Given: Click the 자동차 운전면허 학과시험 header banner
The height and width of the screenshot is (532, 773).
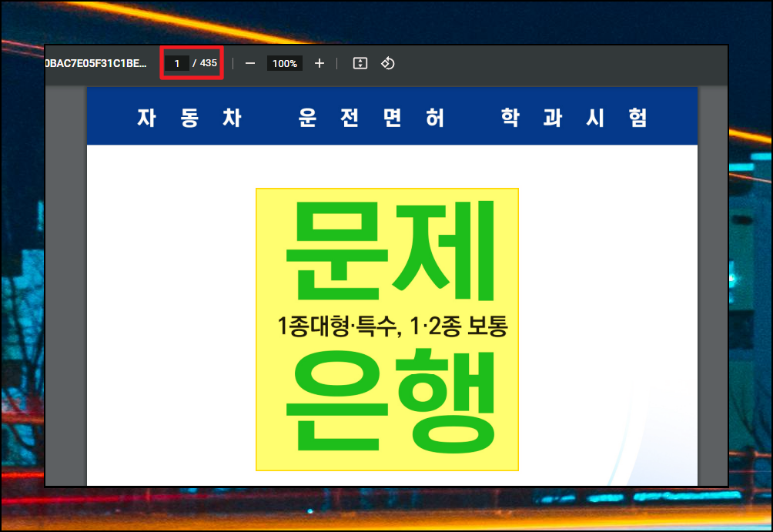Looking at the screenshot, I should pos(392,115).
